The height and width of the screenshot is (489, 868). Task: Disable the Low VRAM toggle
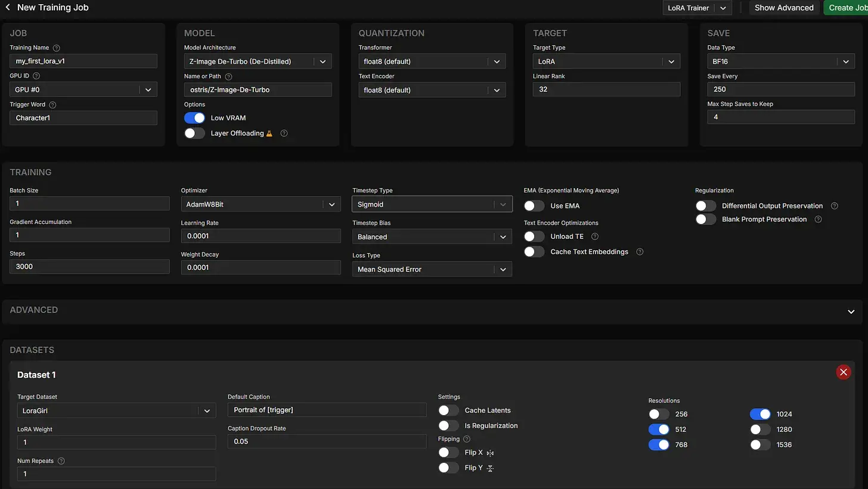pos(195,118)
